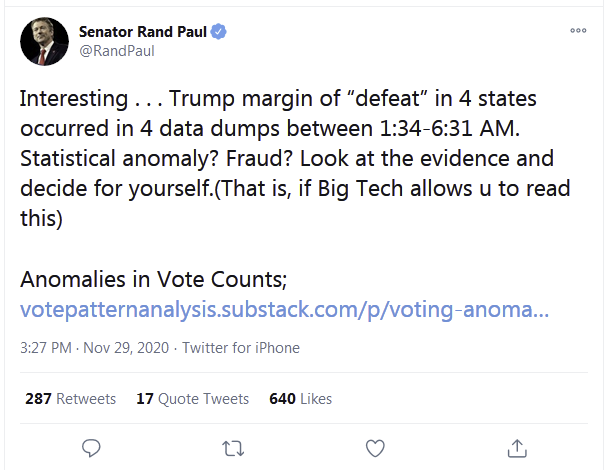605x470 pixels.
Task: Like the tweet with heart icon
Action: (x=375, y=448)
